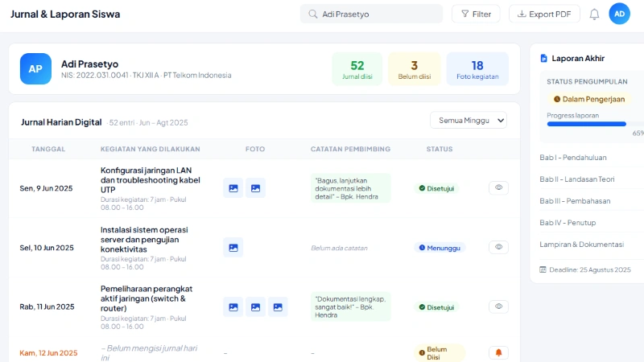Click supervisor note "Bagus, lanjutkan dokumentasi"

[x=350, y=188]
